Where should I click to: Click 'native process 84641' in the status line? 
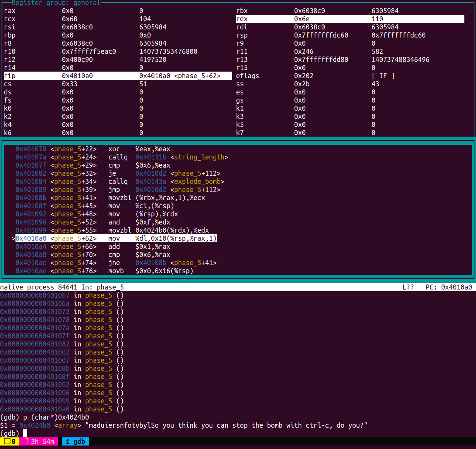click(39, 287)
